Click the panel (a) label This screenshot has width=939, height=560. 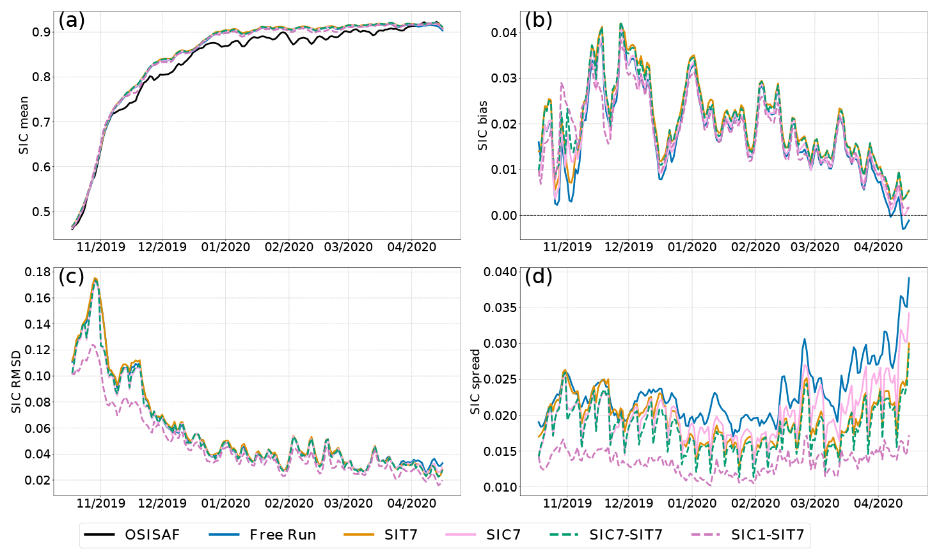[72, 20]
